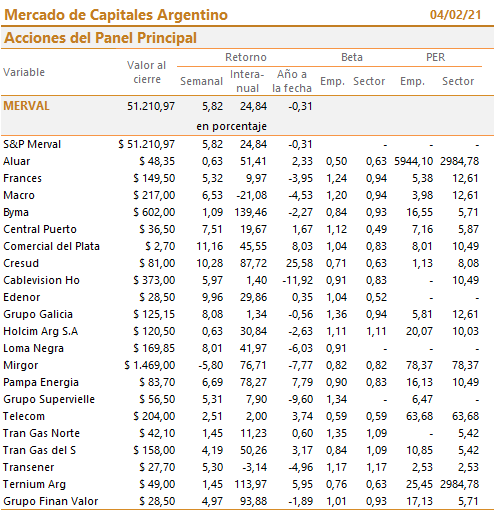Click the Acciones del Panel Principal heading

tap(100, 38)
